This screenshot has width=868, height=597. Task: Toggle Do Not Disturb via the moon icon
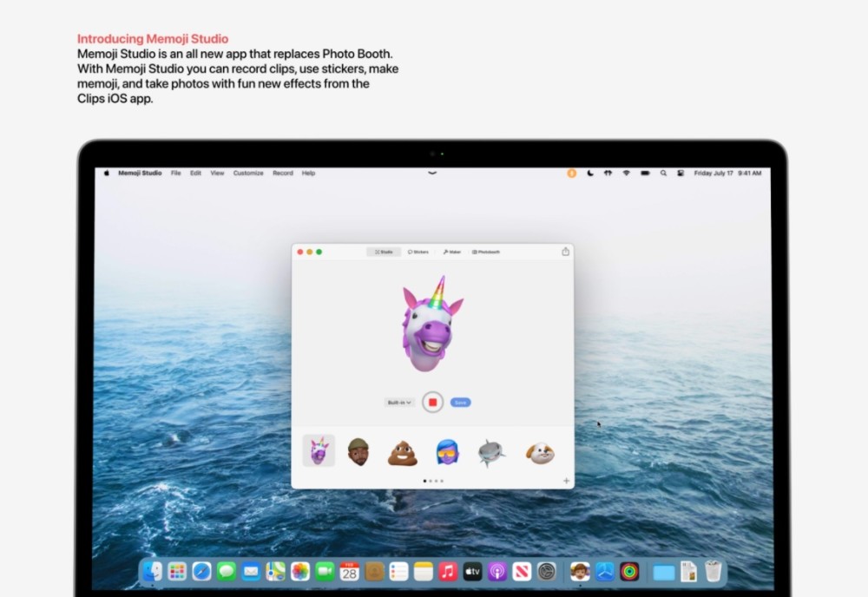590,174
